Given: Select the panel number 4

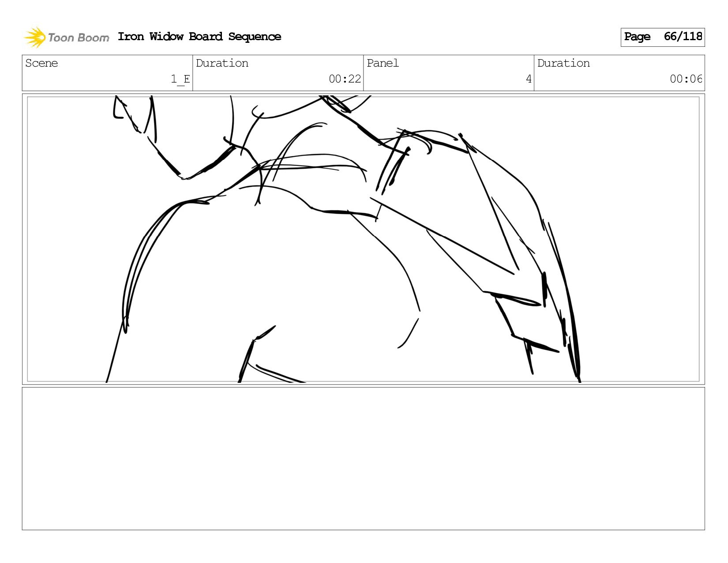Looking at the screenshot, I should pos(529,79).
